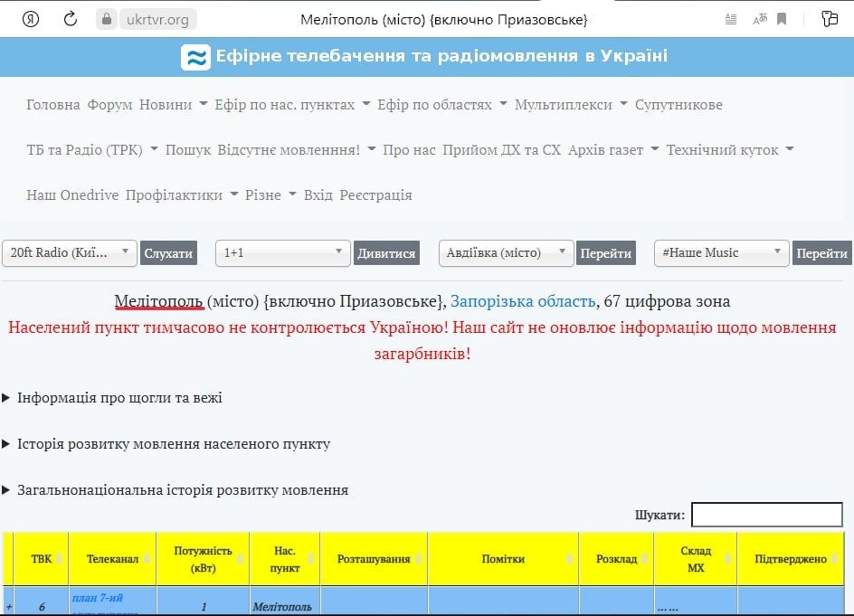Expand Відсутнє мовленння! dropdown menu

(297, 150)
